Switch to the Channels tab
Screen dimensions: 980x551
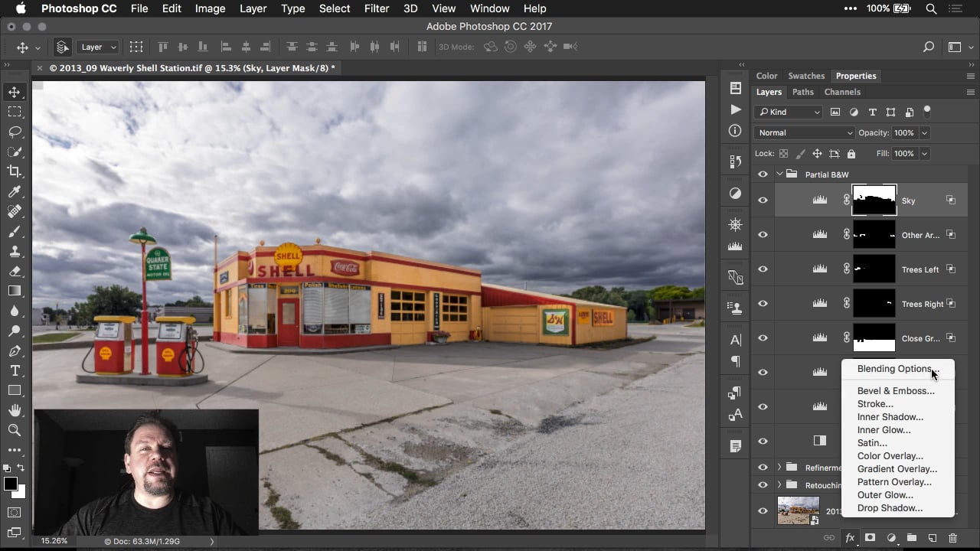pos(842,92)
